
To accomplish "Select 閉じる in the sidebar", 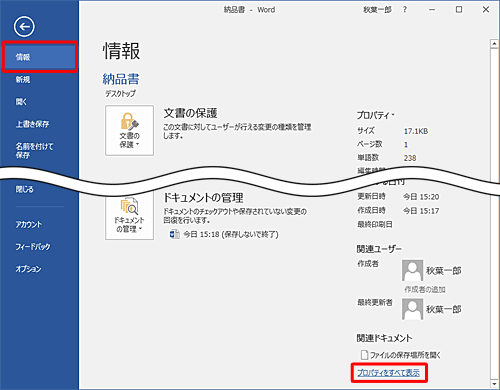I will point(25,189).
